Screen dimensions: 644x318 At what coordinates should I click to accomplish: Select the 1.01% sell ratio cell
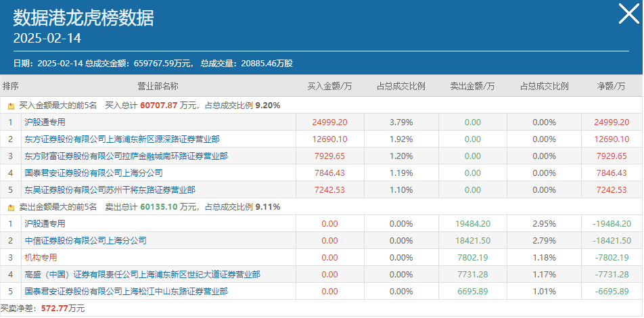[544, 292]
